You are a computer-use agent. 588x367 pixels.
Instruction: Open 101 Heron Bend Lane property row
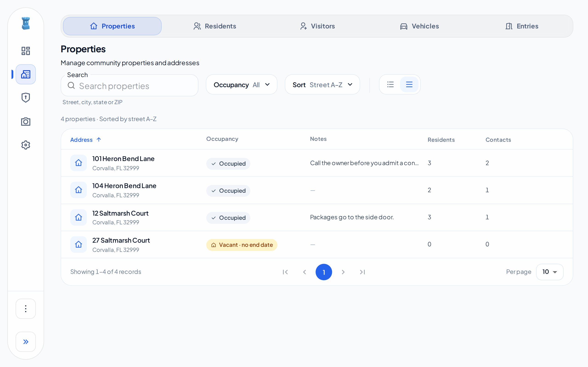tap(317, 163)
